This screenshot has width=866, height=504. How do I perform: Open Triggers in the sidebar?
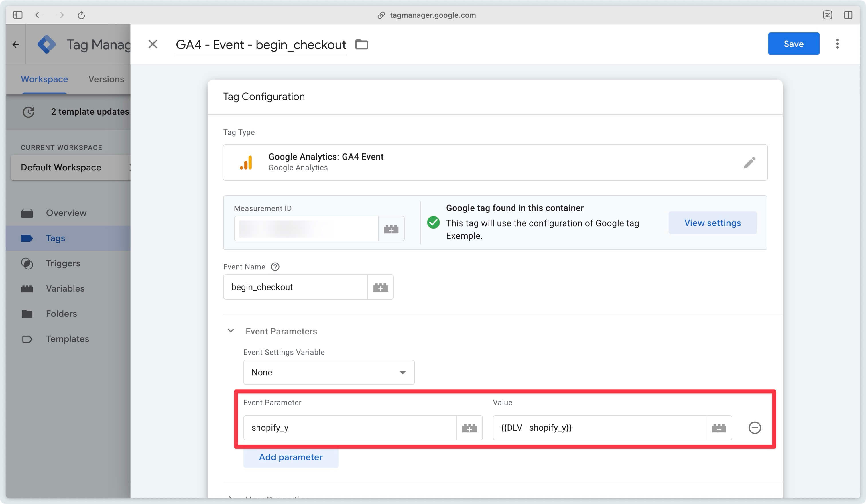68,263
